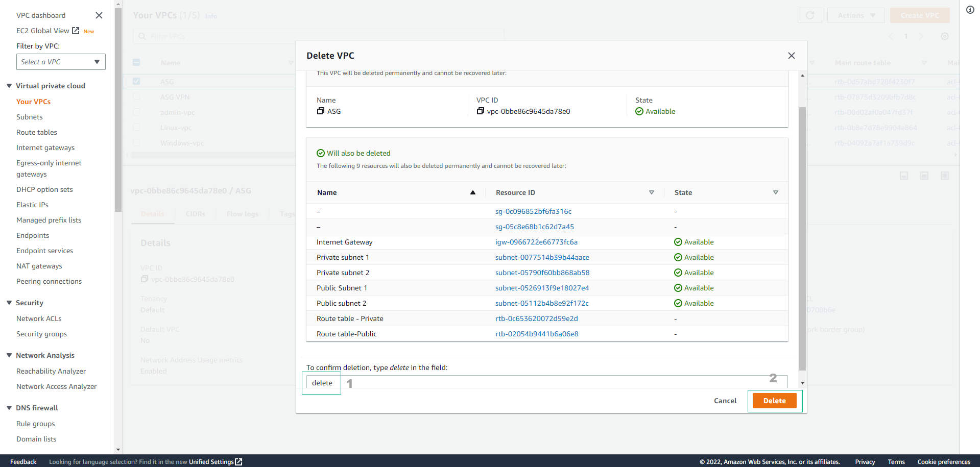Click the dialog scrollbar down arrow
The width and height of the screenshot is (980, 467).
[x=802, y=383]
